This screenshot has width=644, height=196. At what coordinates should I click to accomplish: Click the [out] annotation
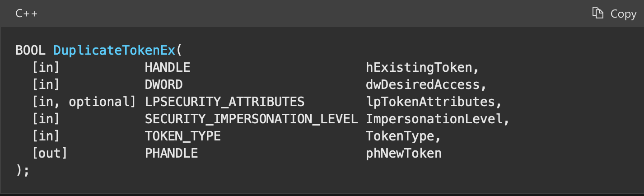pos(49,154)
